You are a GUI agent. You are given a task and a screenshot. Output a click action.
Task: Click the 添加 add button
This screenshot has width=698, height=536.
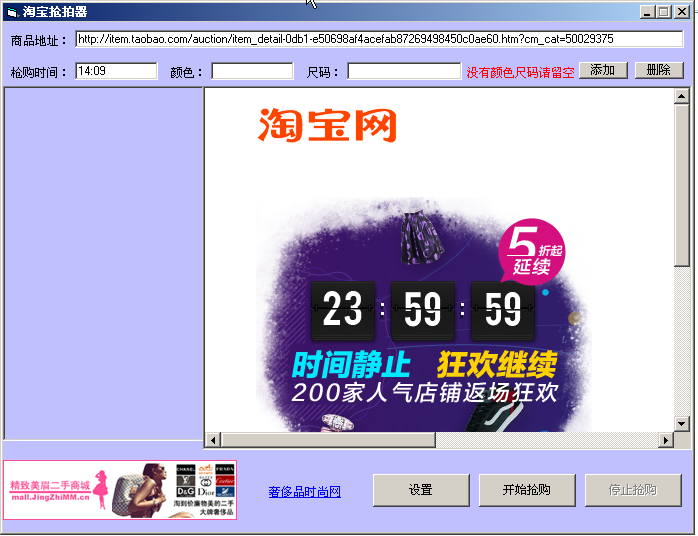(x=603, y=70)
